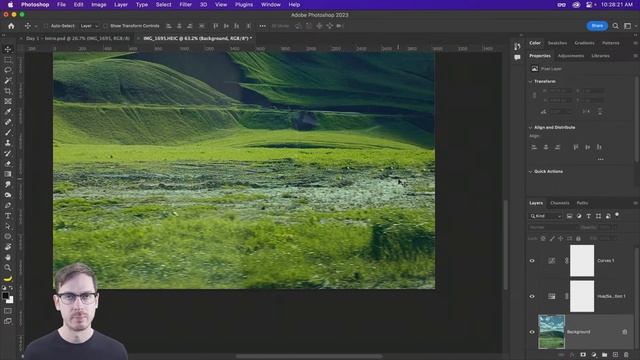Click the Home icon in options bar
This screenshot has height=360, width=640.
[11, 26]
